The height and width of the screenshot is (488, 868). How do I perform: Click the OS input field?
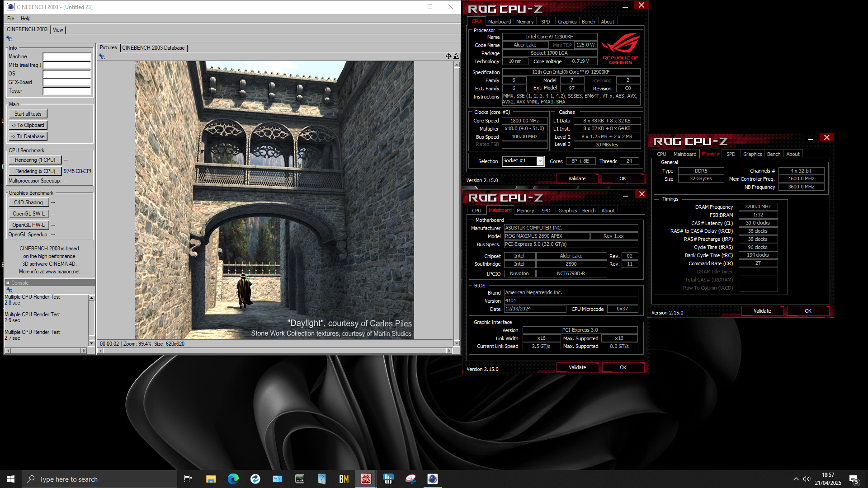(67, 74)
